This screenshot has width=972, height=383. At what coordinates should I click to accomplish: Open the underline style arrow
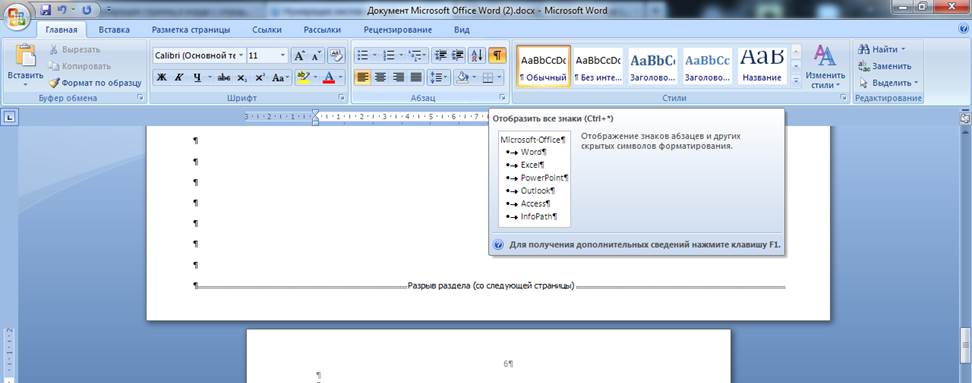pyautogui.click(x=210, y=77)
